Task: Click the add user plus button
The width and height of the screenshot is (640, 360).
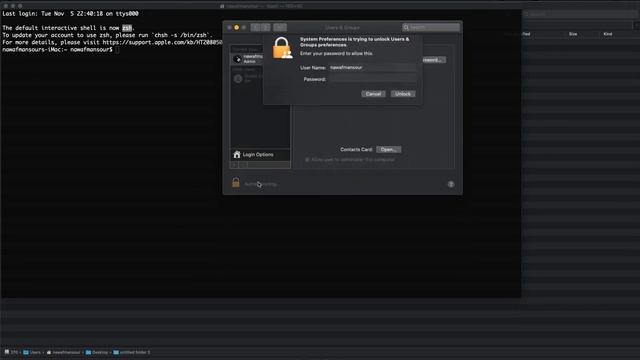Action: 235,164
